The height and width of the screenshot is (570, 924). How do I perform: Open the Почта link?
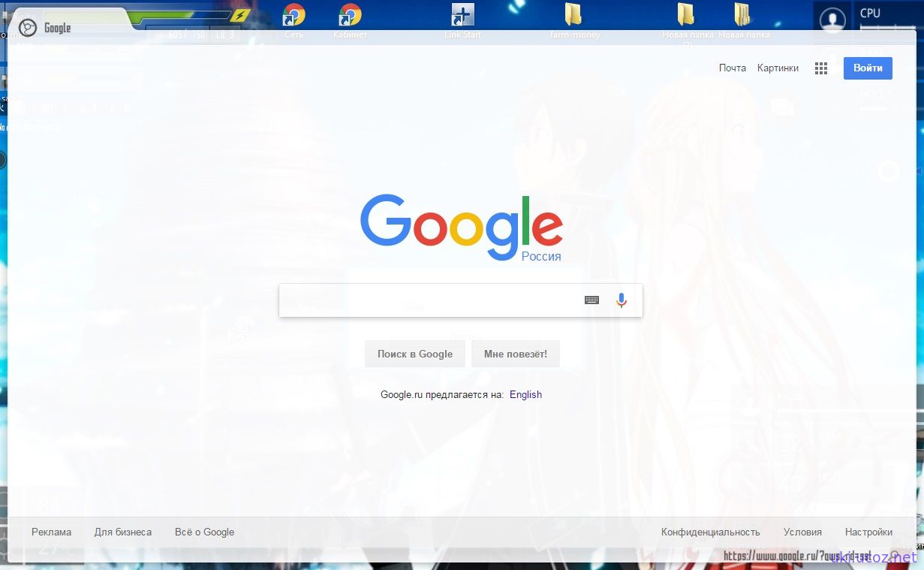[733, 68]
